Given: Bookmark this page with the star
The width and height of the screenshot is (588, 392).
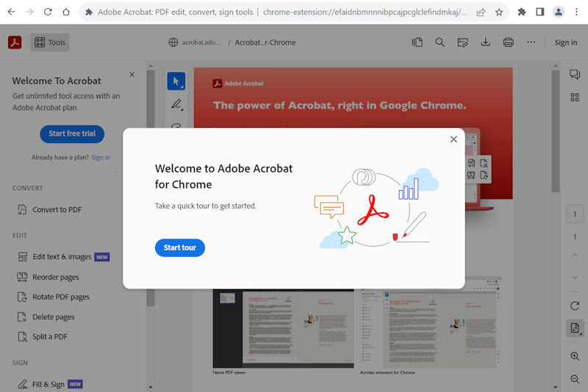Looking at the screenshot, I should coord(499,12).
